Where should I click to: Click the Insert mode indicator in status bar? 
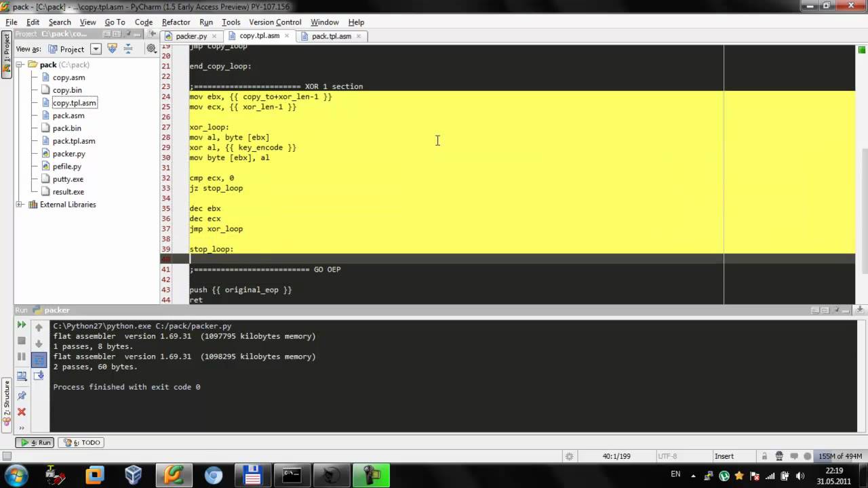coord(724,457)
